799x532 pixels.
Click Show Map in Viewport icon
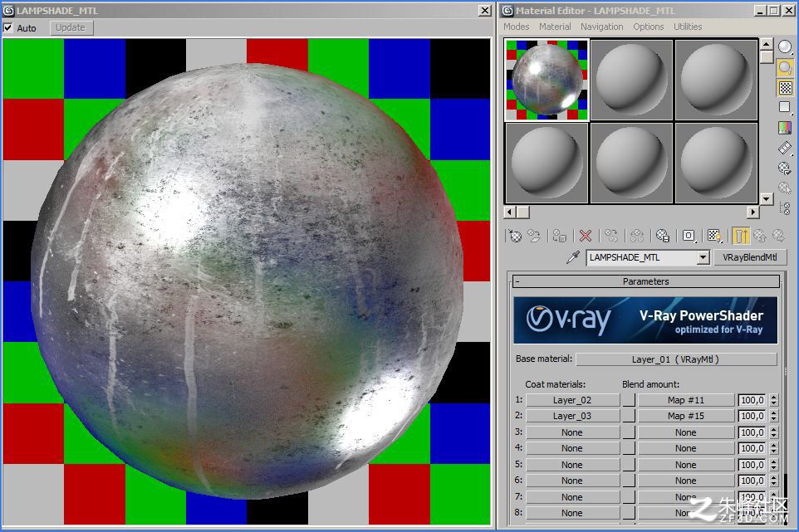[x=714, y=236]
